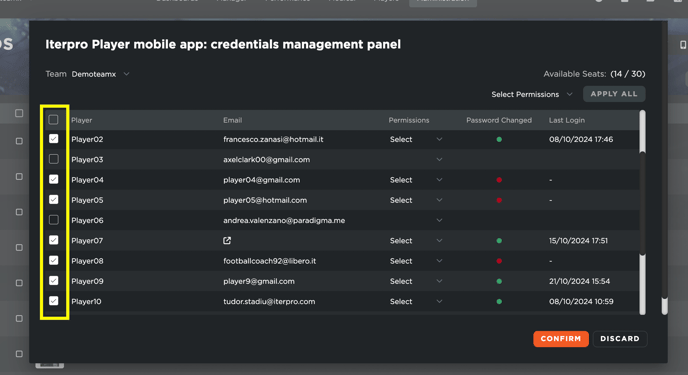Click the dialog's outer vertical scrollbar thumb
Screen dimensions: 688x375
coord(665,305)
